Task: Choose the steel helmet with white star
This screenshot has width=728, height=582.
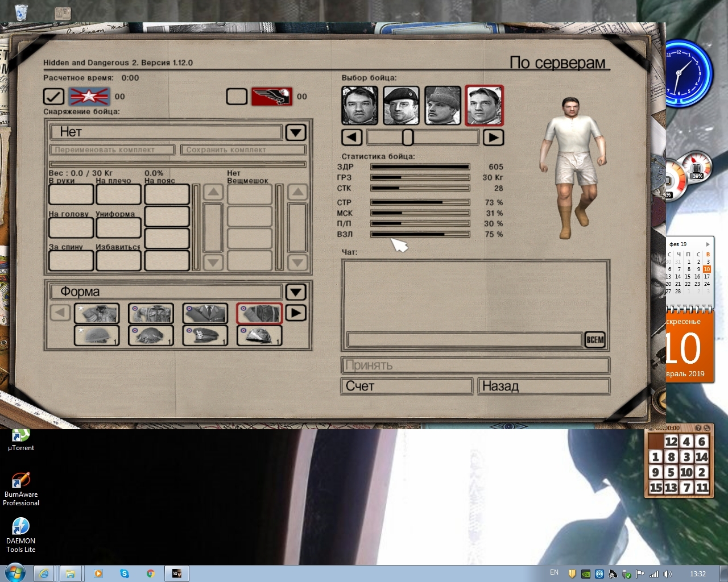Action: tap(97, 335)
